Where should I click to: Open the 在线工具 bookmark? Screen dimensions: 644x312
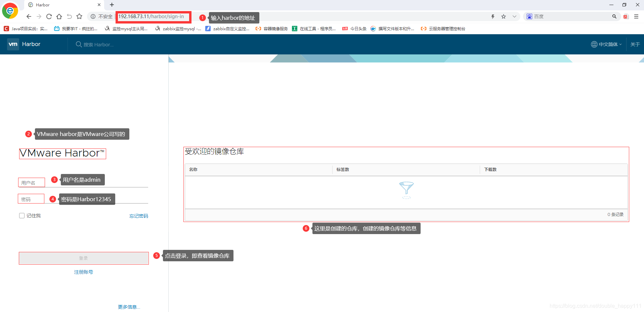[314, 29]
